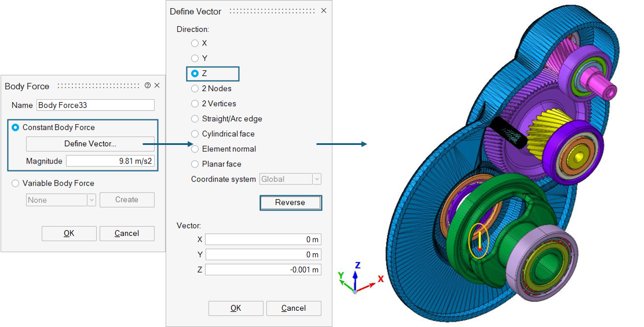The height and width of the screenshot is (327, 644).
Task: Choose the 2 Vertices direction option
Action: pos(195,104)
